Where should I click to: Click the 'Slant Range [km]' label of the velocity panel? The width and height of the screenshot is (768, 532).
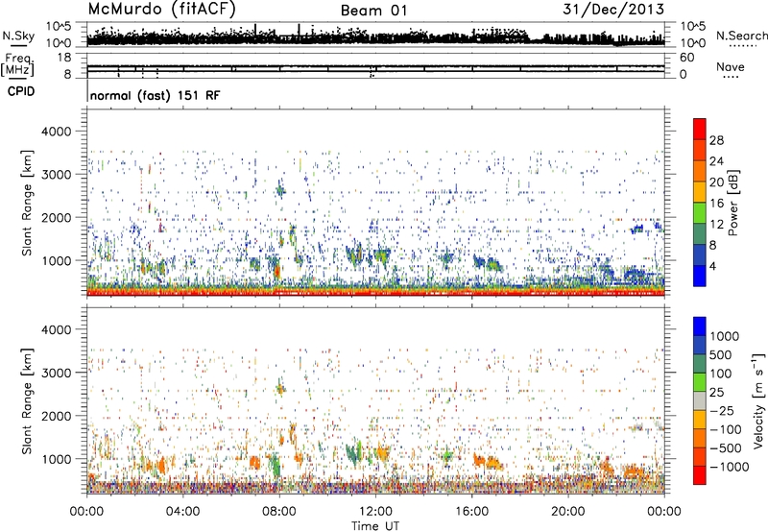coord(27,401)
